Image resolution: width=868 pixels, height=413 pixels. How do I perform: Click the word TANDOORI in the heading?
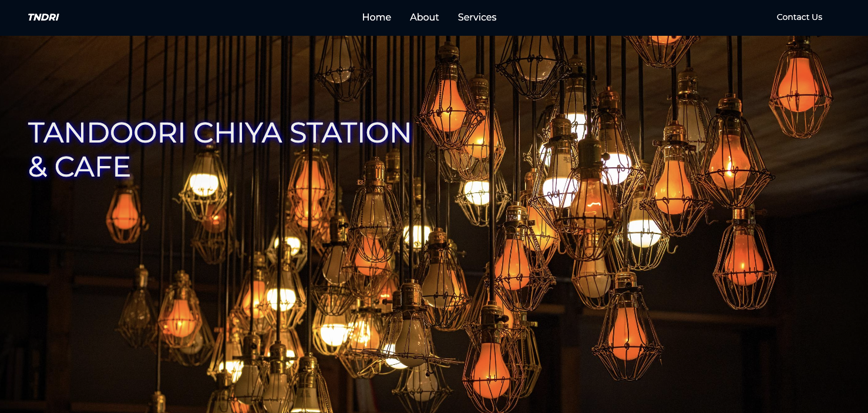[x=107, y=133]
